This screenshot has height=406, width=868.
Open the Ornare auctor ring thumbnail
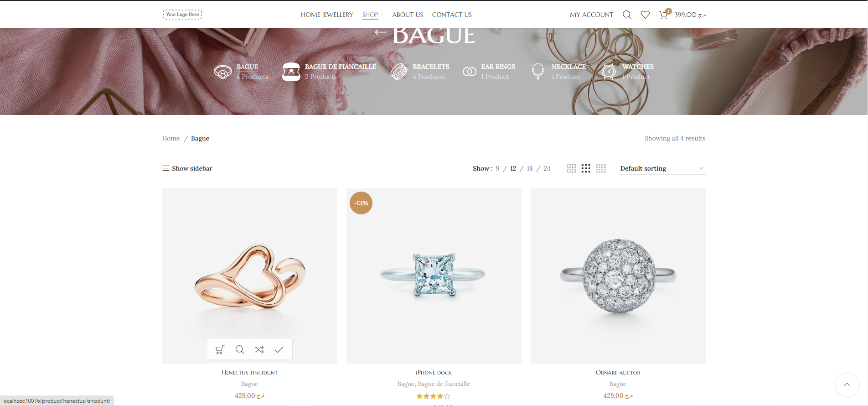coord(618,276)
